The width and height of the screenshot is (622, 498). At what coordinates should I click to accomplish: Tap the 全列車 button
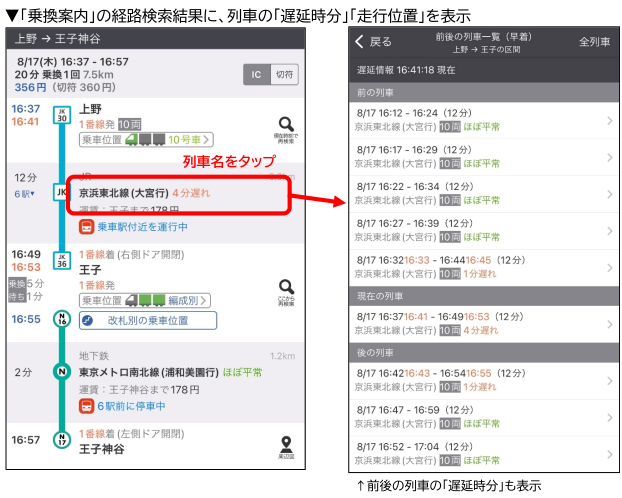[x=594, y=42]
